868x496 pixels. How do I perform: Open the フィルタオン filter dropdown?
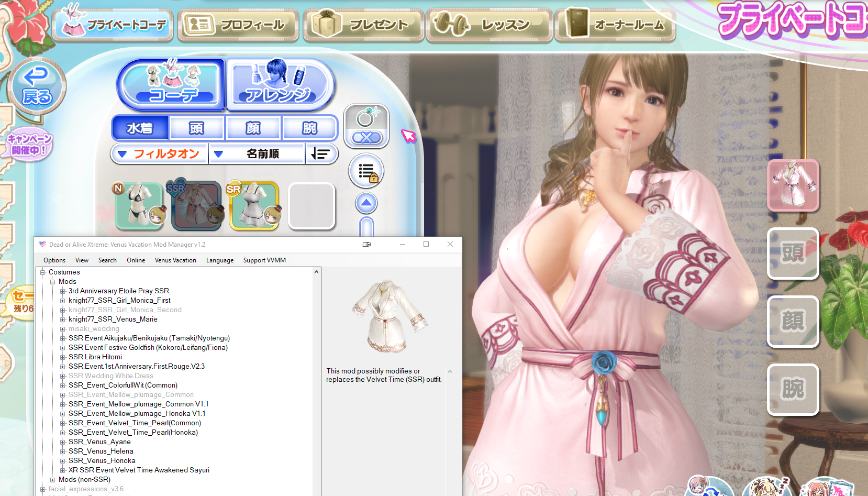(x=159, y=154)
